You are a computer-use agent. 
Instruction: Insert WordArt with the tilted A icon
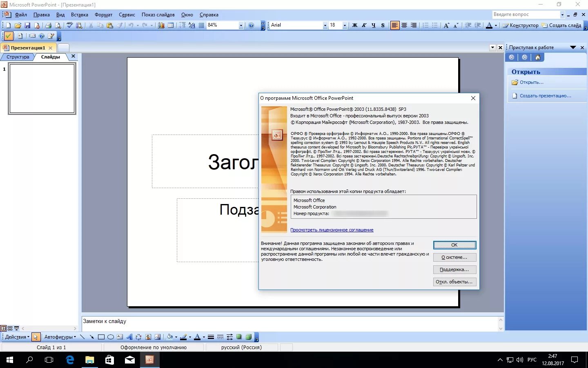pos(129,337)
